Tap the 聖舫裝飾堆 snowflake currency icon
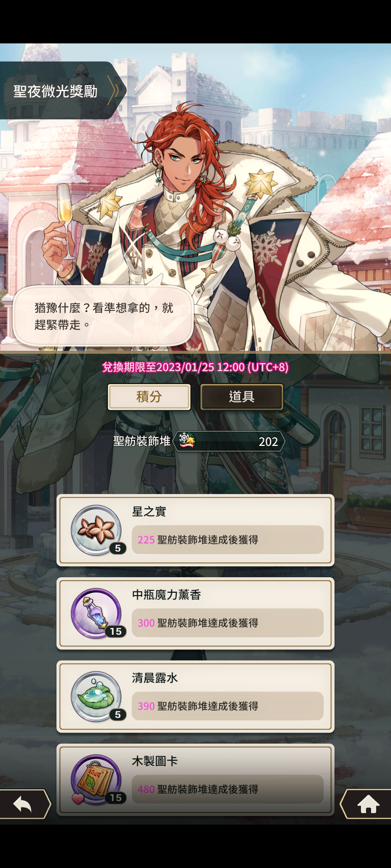 (x=187, y=441)
